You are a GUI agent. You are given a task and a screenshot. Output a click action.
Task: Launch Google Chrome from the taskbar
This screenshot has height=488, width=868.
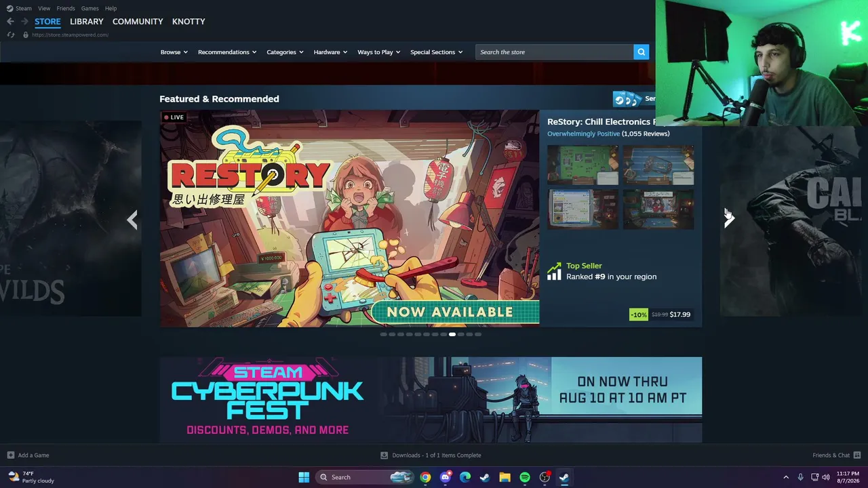(425, 477)
